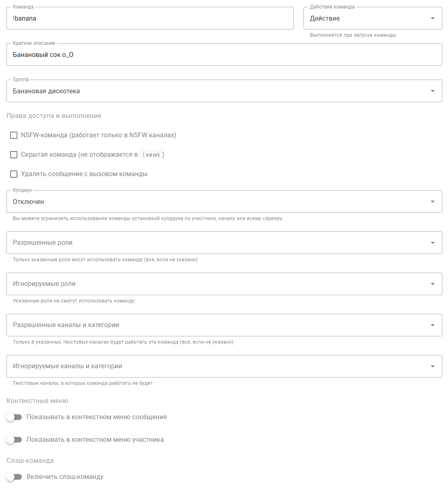Enable the Скрытая команда checkbox
Screen dimensions: 448x491
(x=14, y=155)
